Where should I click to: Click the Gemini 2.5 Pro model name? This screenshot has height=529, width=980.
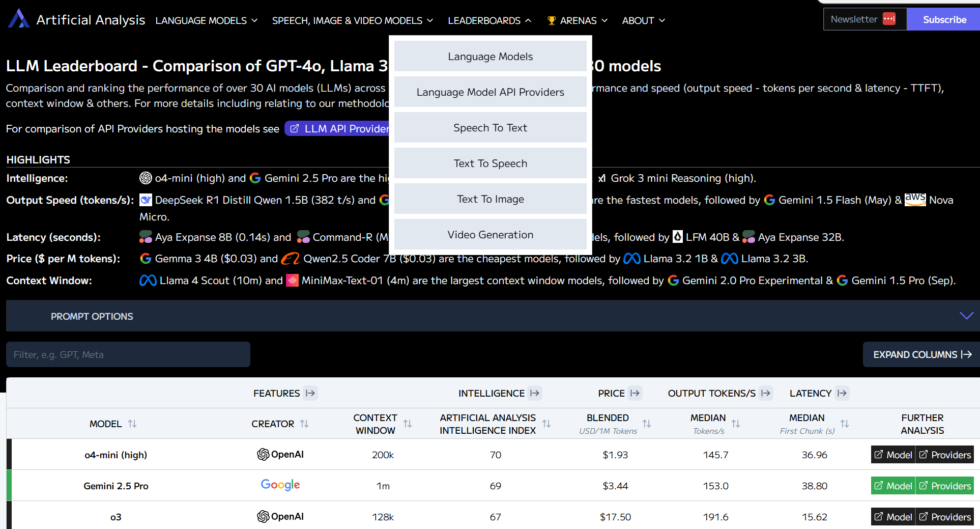click(x=116, y=486)
